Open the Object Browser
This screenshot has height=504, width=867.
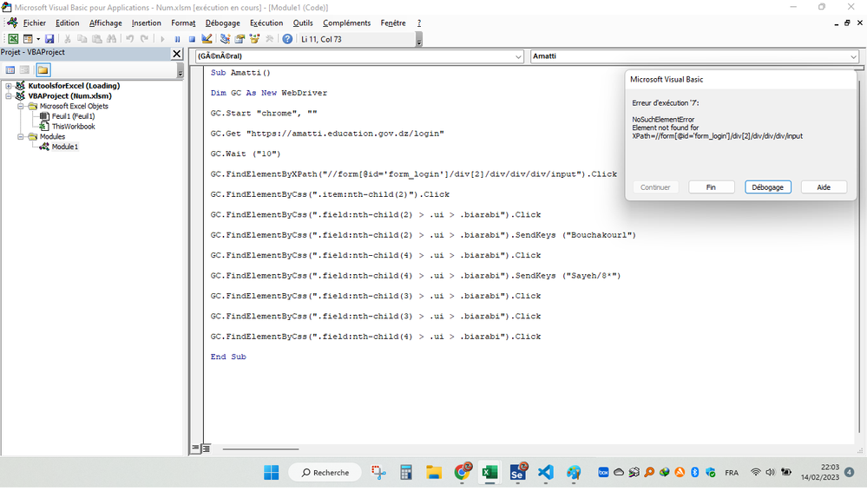tap(255, 38)
